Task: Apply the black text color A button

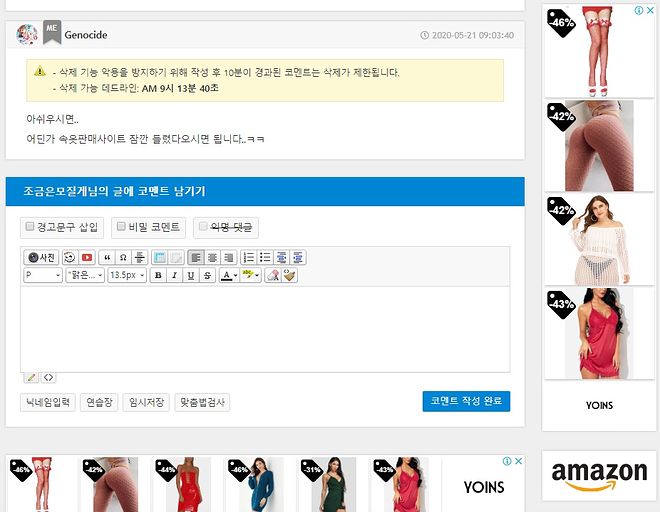Action: (x=226, y=275)
